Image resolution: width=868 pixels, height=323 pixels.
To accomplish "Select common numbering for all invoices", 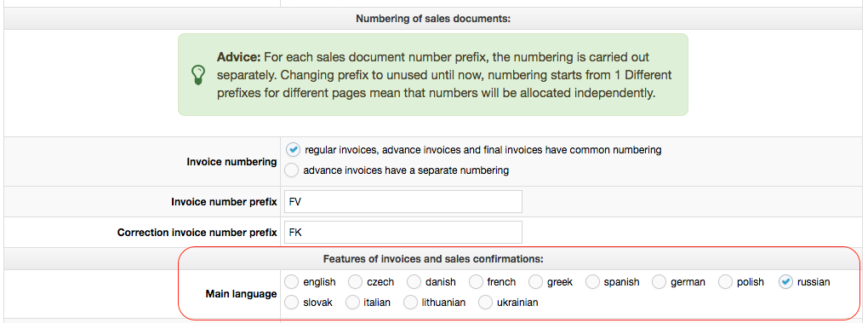I will pyautogui.click(x=293, y=150).
